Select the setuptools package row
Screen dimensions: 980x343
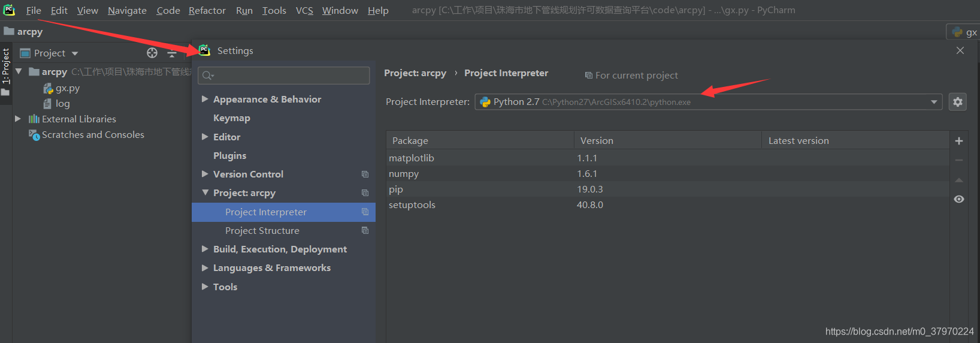pyautogui.click(x=668, y=204)
